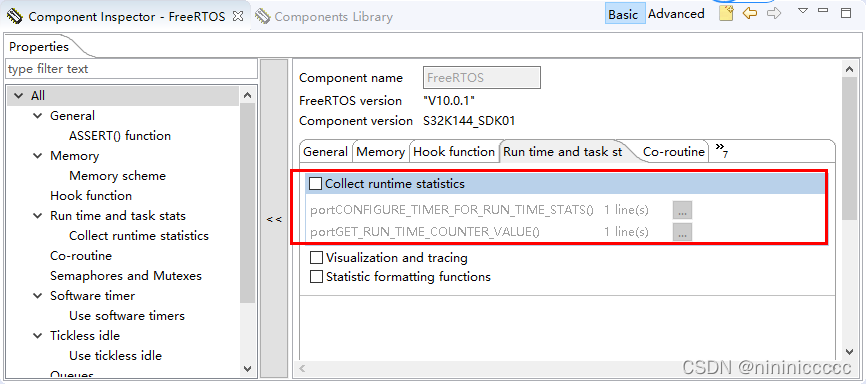
Task: Switch to the Memory tab
Action: 380,152
